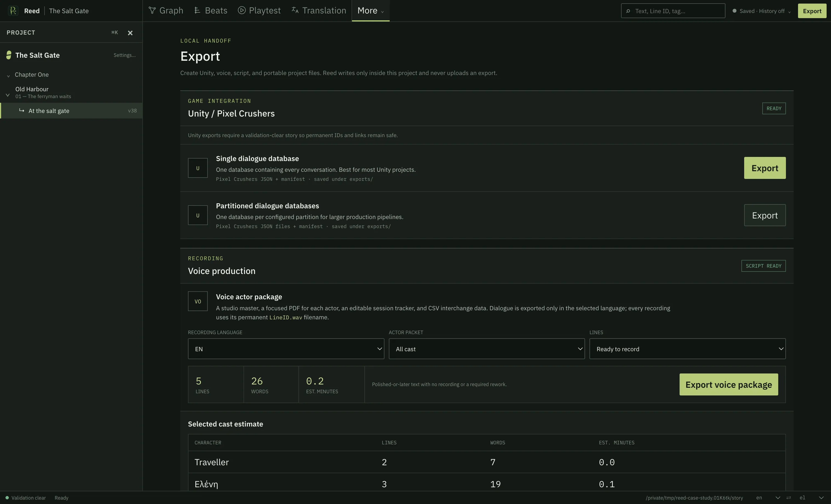Close the Project panel
The height and width of the screenshot is (504, 831).
coord(130,33)
